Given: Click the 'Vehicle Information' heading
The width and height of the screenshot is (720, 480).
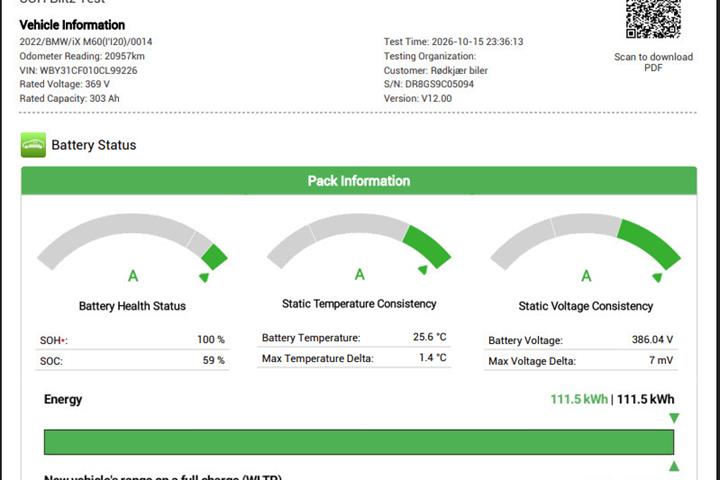Looking at the screenshot, I should tap(72, 25).
